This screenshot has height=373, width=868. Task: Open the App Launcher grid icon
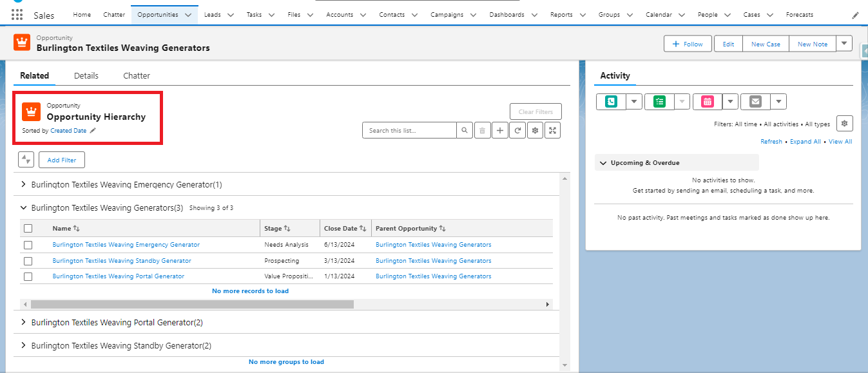[x=17, y=15]
